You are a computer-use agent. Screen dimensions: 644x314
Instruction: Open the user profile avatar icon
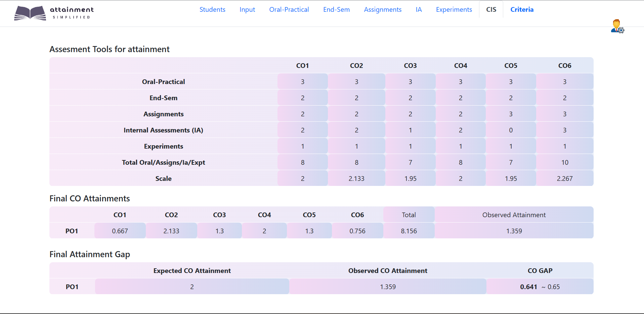(x=616, y=25)
